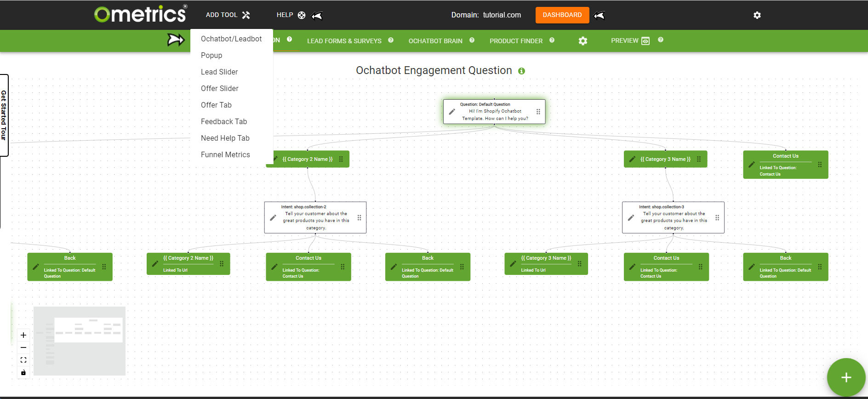Click drag handle on top Category 2 Name node
868x399 pixels.
click(x=341, y=159)
